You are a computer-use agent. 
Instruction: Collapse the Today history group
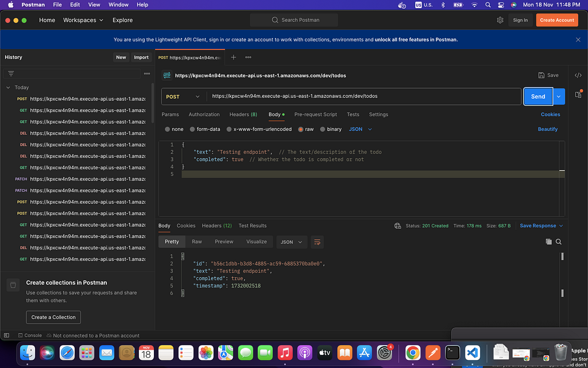click(8, 87)
